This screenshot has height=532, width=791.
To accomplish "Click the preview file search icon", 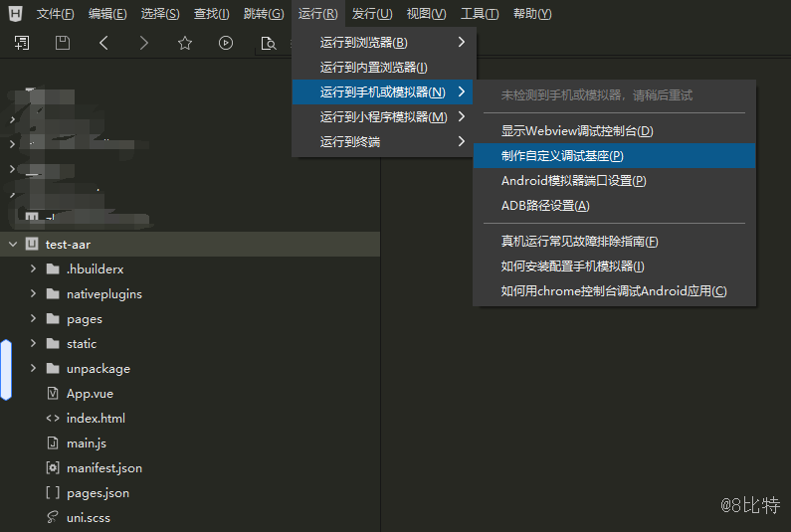I will click(268, 44).
